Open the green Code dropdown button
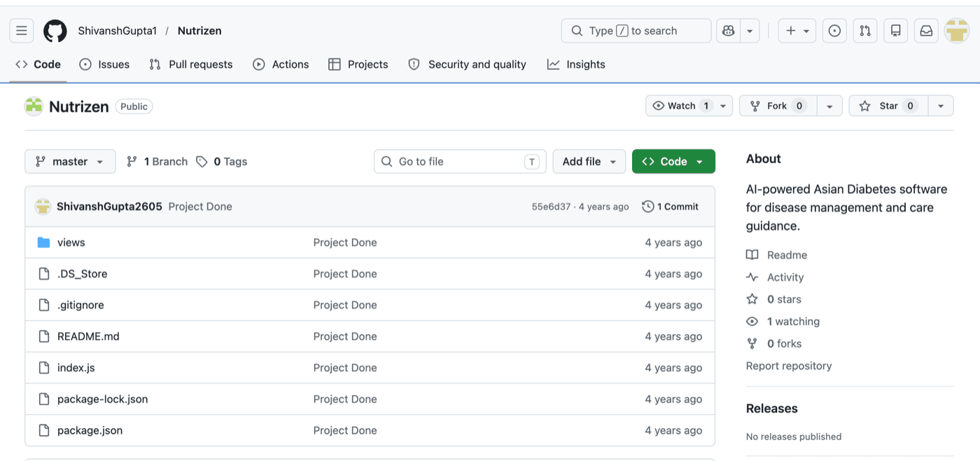The image size is (980, 461). click(x=673, y=161)
